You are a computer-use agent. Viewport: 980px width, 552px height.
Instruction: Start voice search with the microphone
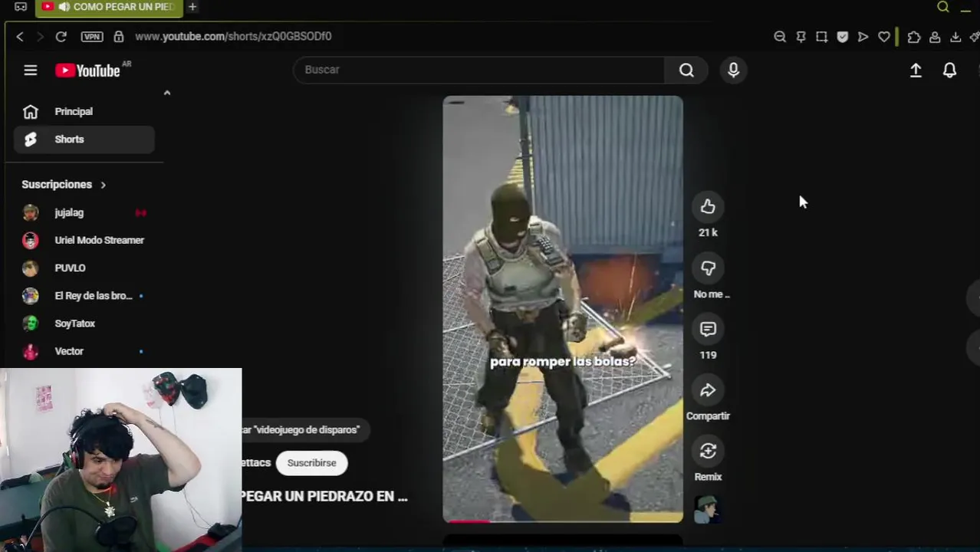pyautogui.click(x=733, y=70)
